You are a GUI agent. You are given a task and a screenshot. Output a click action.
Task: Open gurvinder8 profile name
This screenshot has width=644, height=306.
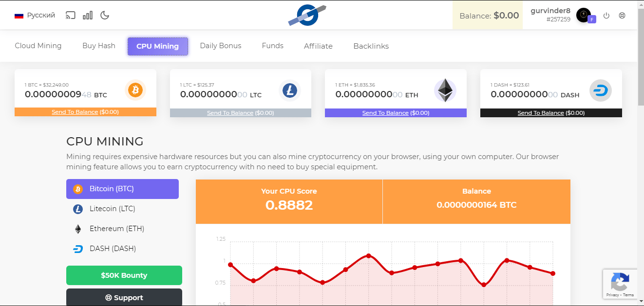tap(550, 11)
